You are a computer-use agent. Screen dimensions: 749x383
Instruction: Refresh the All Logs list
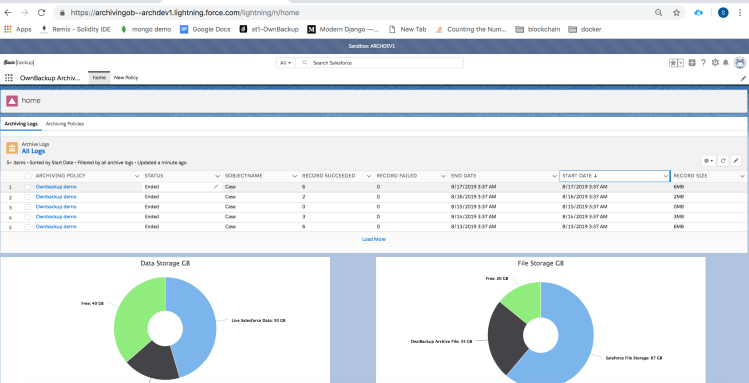723,161
